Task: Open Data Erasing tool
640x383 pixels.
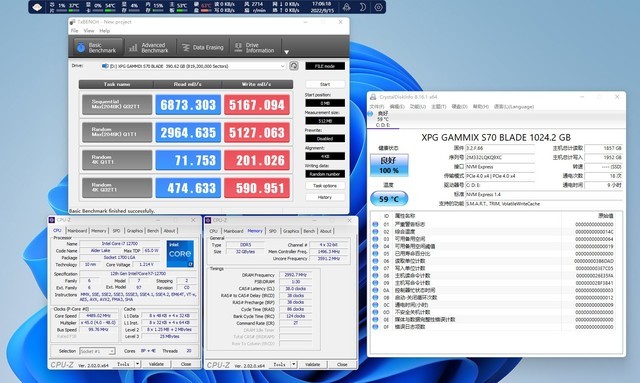Action: pos(203,48)
